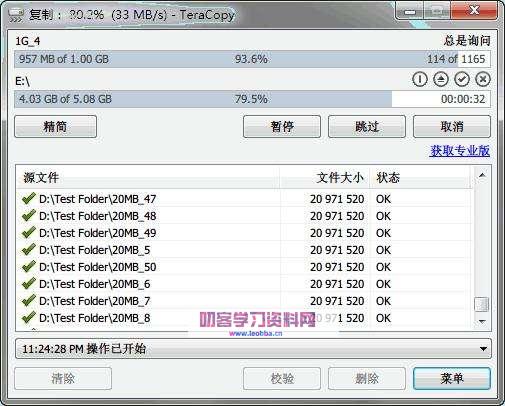Open the 总是询问 overwrite mode option

click(x=467, y=41)
